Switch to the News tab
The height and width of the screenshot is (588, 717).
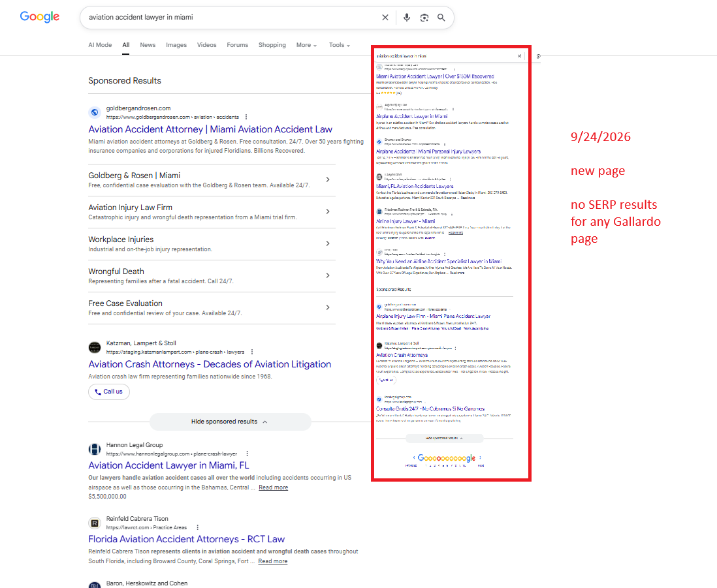click(148, 45)
